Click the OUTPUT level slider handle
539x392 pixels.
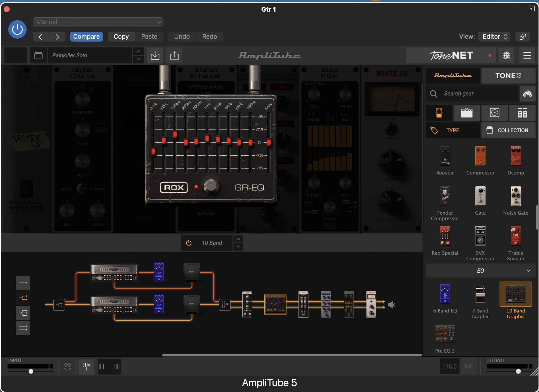(x=518, y=371)
